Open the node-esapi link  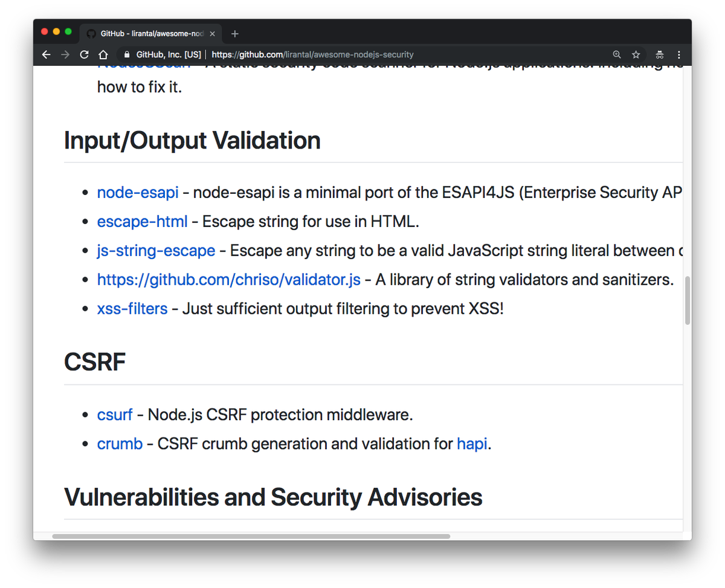(138, 193)
